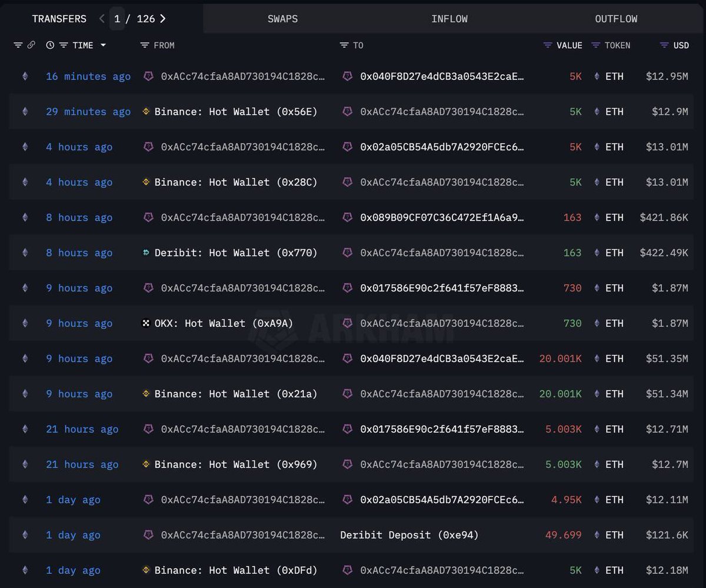The height and width of the screenshot is (588, 706).
Task: Open OKX: Hot Wallet (0xA9A) entity
Action: (x=224, y=323)
